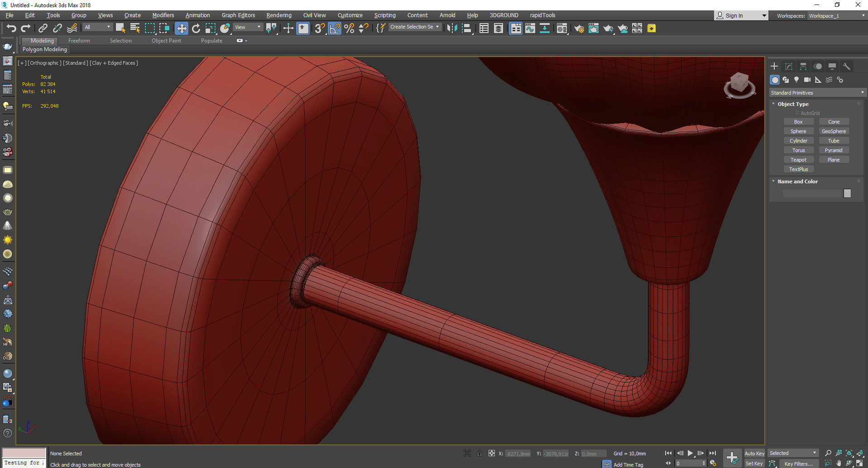Open the Selected key filter dropdown

(x=793, y=453)
